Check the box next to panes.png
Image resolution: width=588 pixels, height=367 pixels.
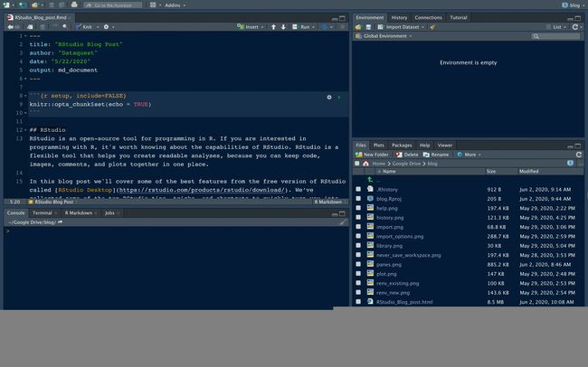coord(358,264)
